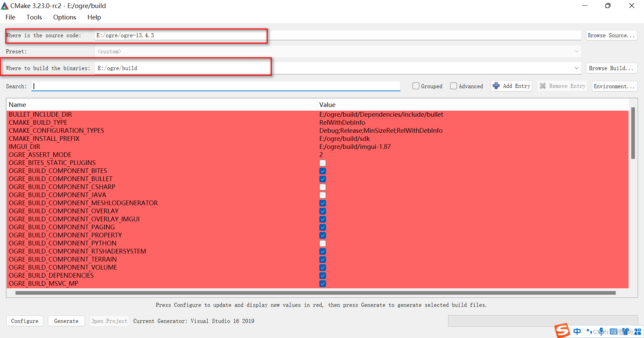
Task: Click the Generate button
Action: [66, 321]
